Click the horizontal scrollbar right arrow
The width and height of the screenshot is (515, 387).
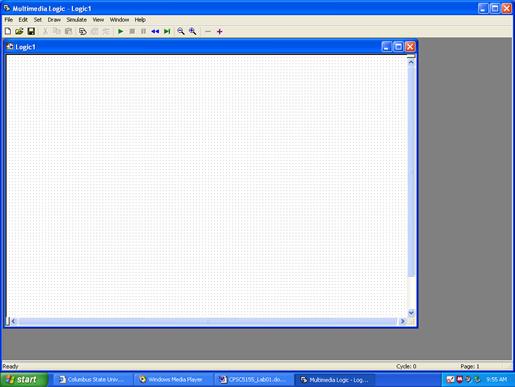(x=403, y=321)
